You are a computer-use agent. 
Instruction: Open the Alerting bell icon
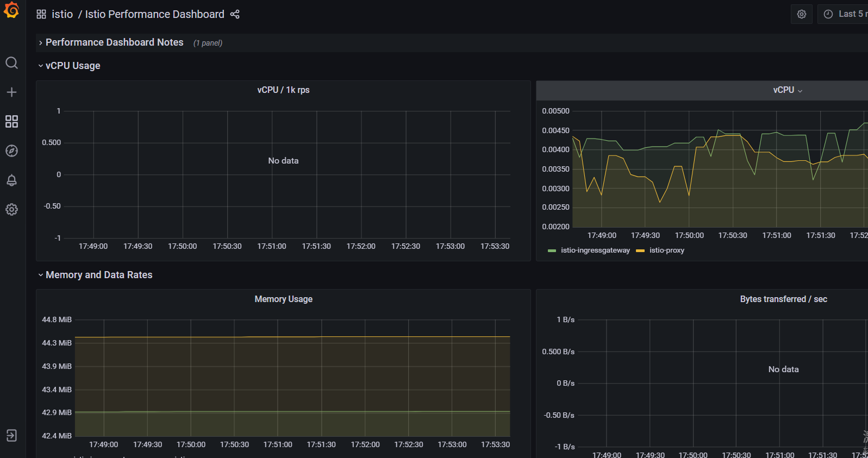(11, 180)
